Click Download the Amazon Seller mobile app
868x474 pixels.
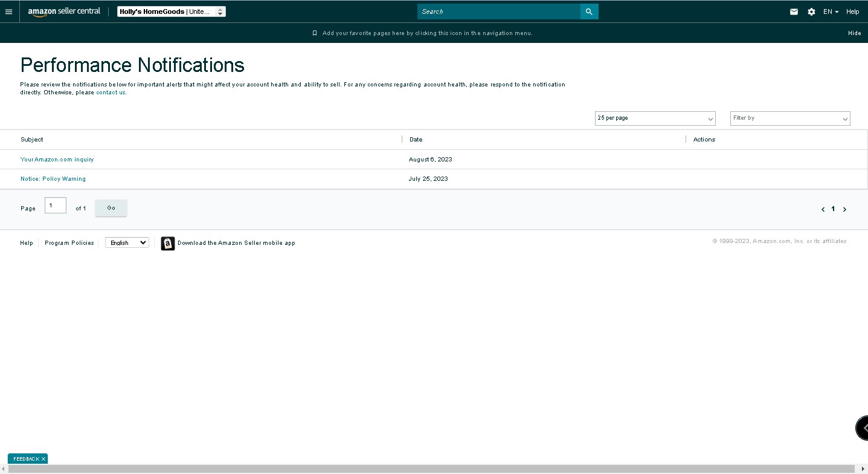tap(236, 243)
